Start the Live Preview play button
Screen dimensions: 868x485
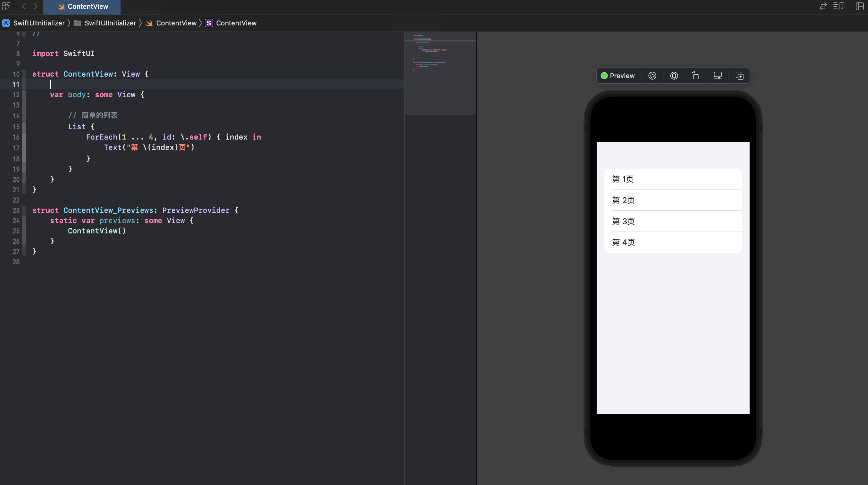652,76
